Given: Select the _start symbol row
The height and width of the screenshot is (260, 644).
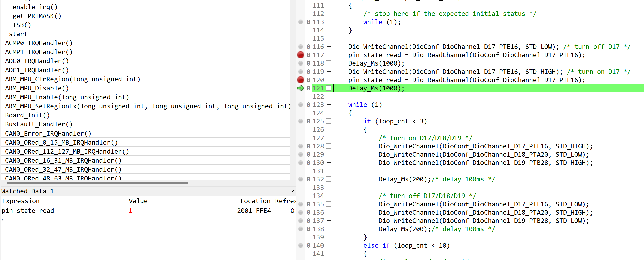Looking at the screenshot, I should tap(145, 34).
